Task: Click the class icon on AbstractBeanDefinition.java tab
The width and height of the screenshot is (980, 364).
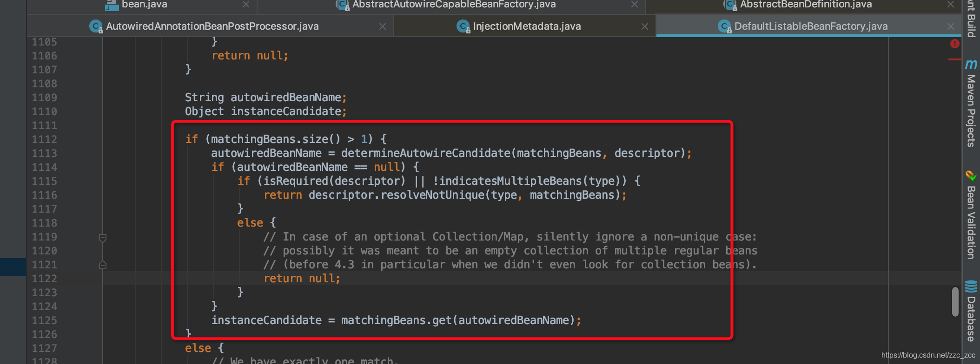Action: pos(730,5)
